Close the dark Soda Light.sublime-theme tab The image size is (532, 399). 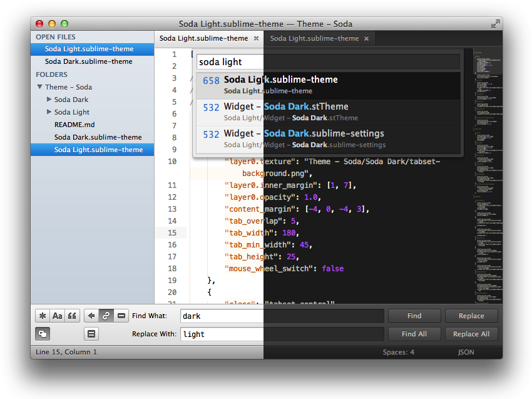(x=366, y=38)
